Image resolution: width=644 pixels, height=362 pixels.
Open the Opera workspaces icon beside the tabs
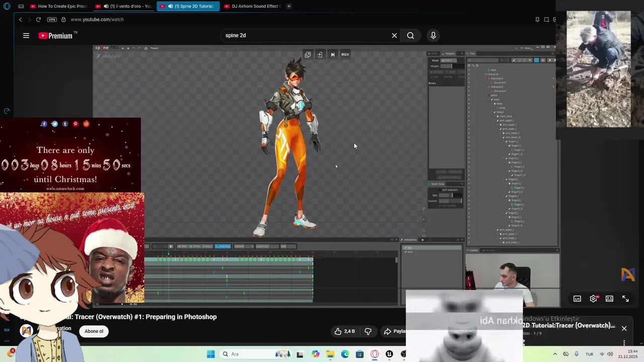[x=21, y=6]
